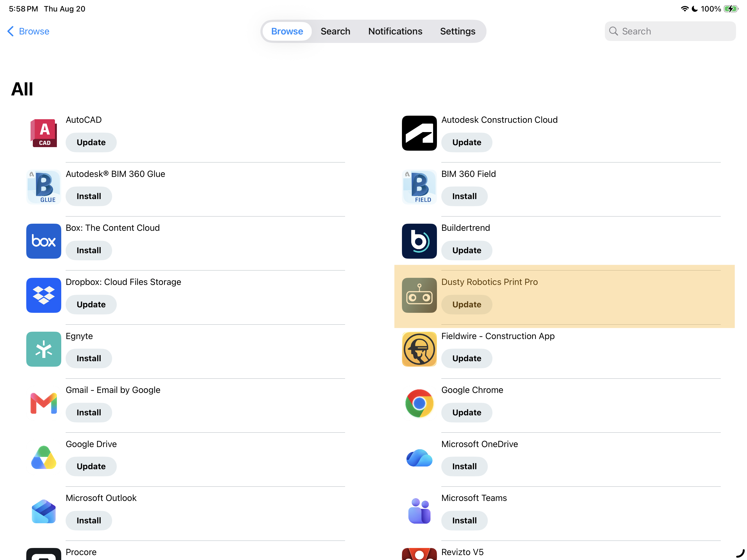Select the 'Egnyte' app name

tap(79, 336)
